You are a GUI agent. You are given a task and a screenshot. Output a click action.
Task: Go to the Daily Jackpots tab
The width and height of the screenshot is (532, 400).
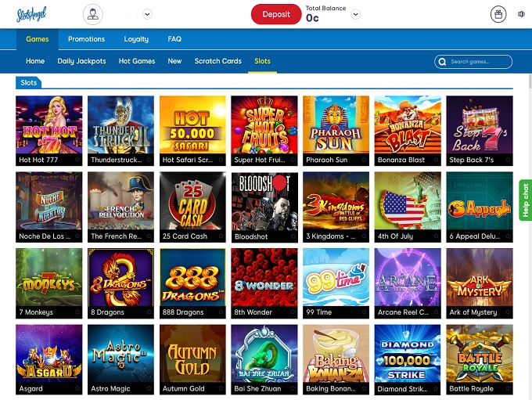point(81,61)
